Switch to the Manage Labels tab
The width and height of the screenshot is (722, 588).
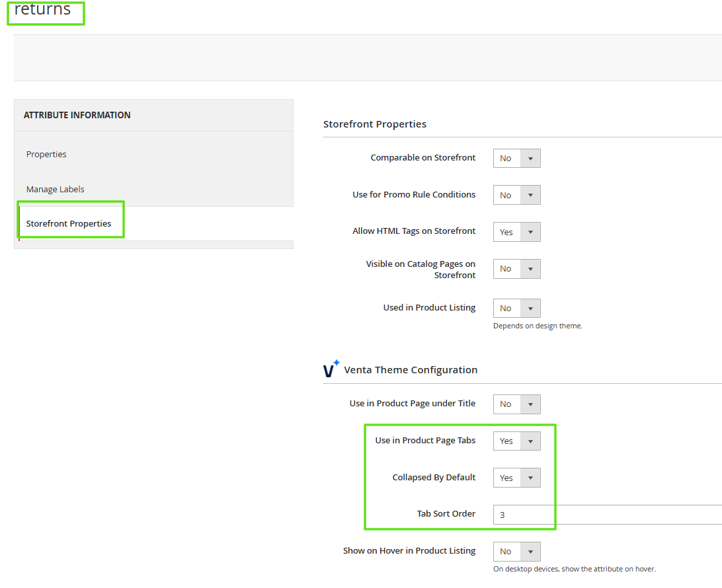coord(55,189)
